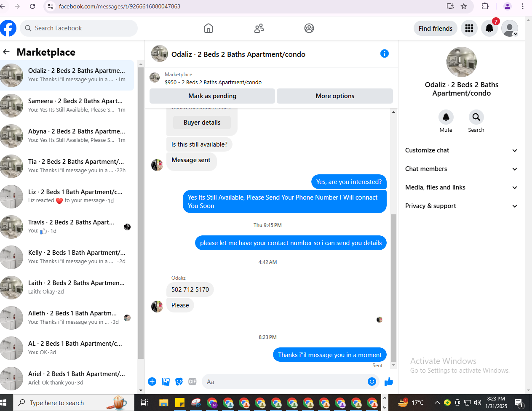532x411 pixels.
Task: Open the Abyna conversation
Action: point(67,136)
